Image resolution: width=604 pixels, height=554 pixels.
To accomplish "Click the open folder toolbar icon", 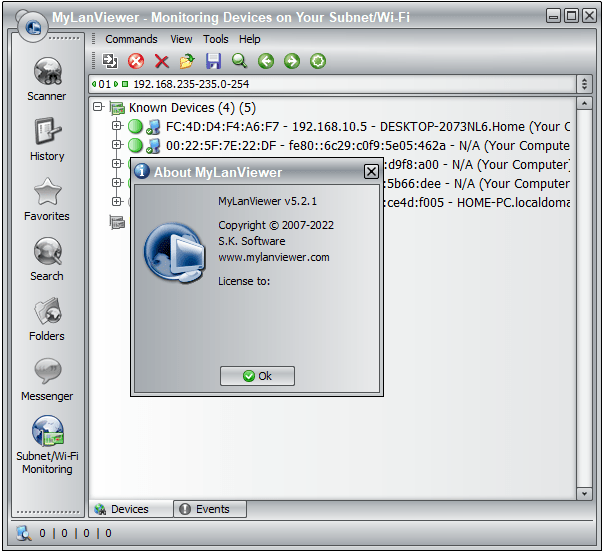I will click(188, 61).
